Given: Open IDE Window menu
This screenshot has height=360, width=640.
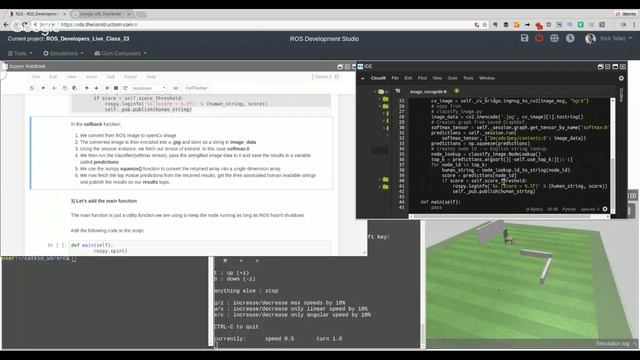Looking at the screenshot, I should 487,78.
